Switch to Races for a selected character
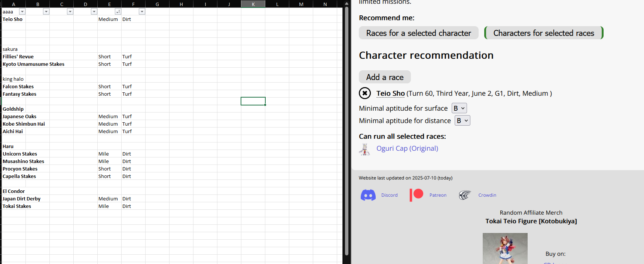This screenshot has height=264, width=644. [x=418, y=33]
